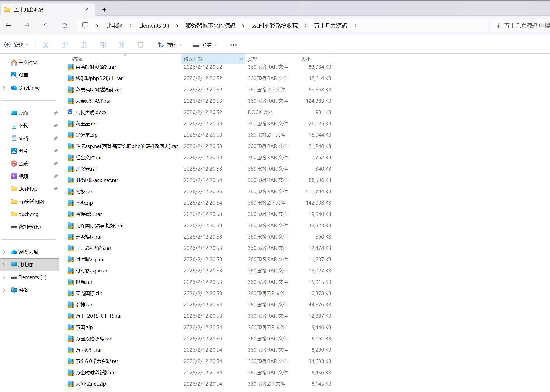Go back with the left arrow
The width and height of the screenshot is (550, 392).
click(x=8, y=26)
